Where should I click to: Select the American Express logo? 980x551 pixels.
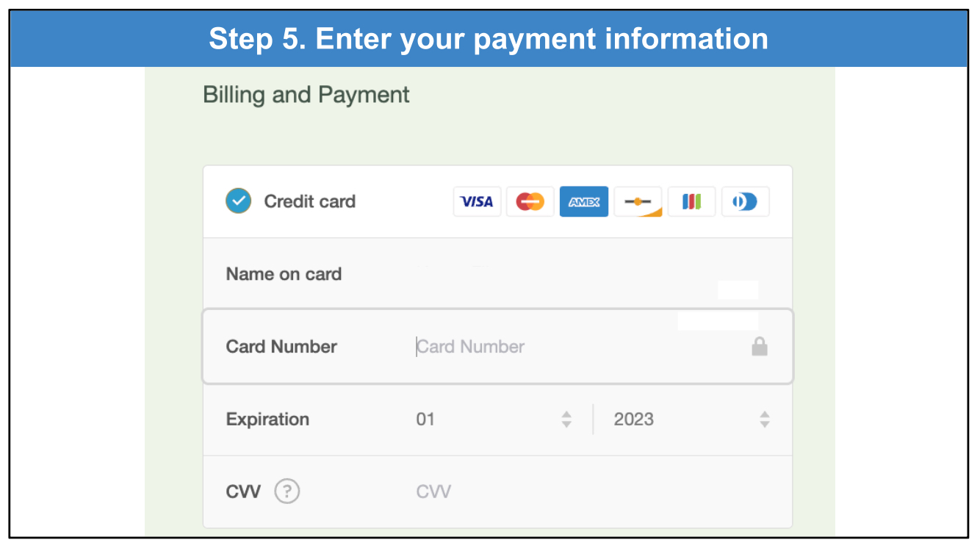(x=584, y=201)
